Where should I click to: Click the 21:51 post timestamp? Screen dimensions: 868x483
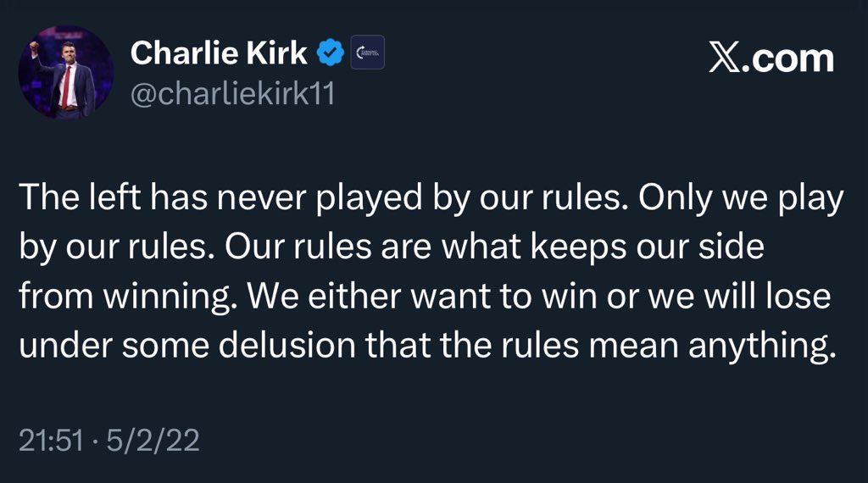point(51,441)
